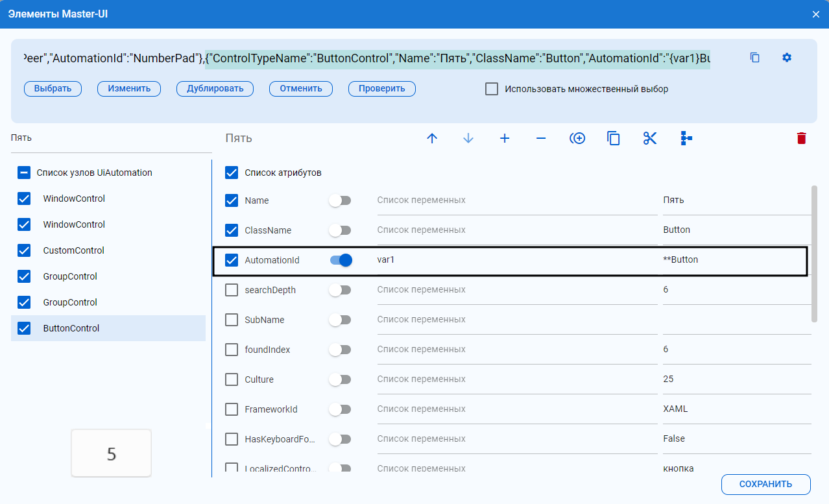Copy the selector string with the copy icon
This screenshot has width=829, height=504.
pos(754,58)
